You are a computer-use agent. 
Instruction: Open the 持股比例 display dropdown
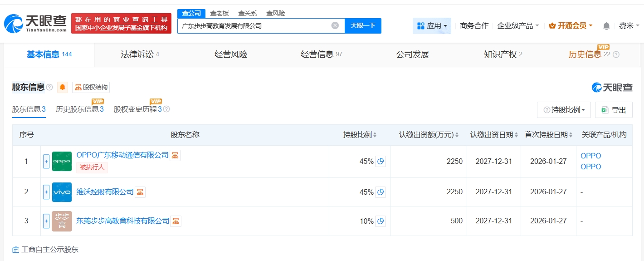[x=564, y=110]
